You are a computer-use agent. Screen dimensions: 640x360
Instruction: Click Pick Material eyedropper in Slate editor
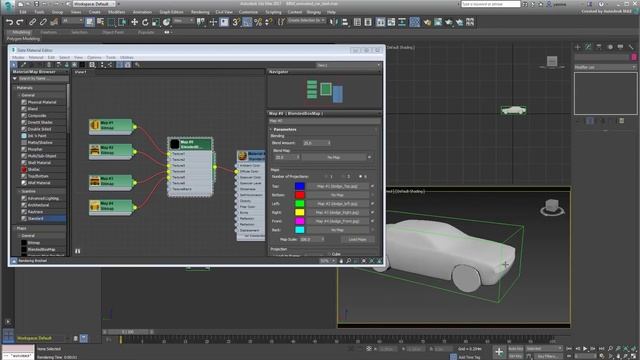coord(23,65)
